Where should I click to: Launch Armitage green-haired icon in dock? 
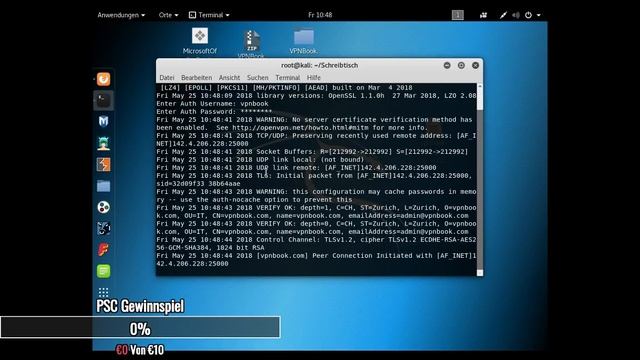103,143
